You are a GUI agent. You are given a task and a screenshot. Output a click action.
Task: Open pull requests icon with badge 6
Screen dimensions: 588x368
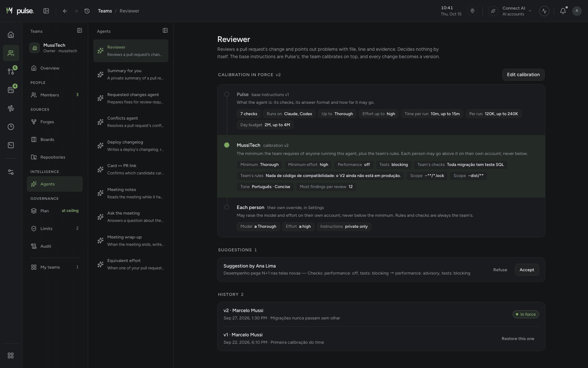[11, 71]
